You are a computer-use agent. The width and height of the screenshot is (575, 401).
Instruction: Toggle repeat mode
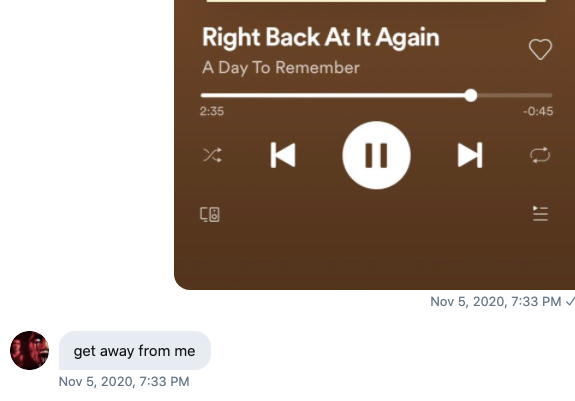click(540, 155)
